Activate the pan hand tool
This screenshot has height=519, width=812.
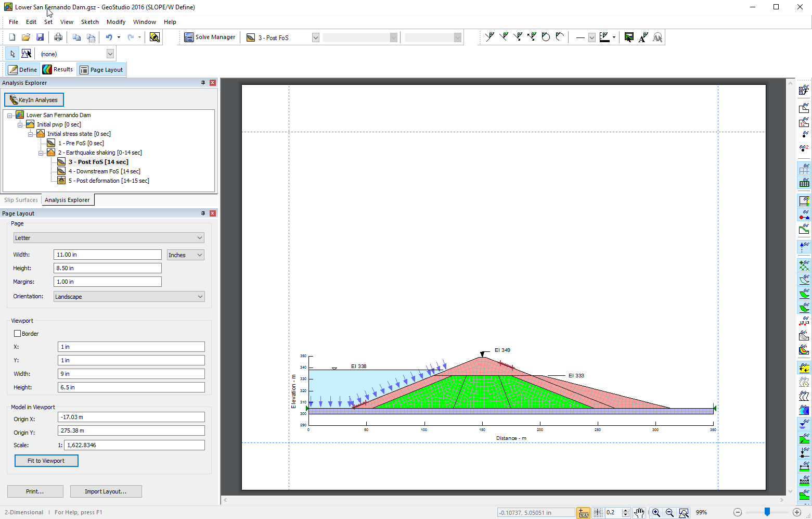coord(639,513)
